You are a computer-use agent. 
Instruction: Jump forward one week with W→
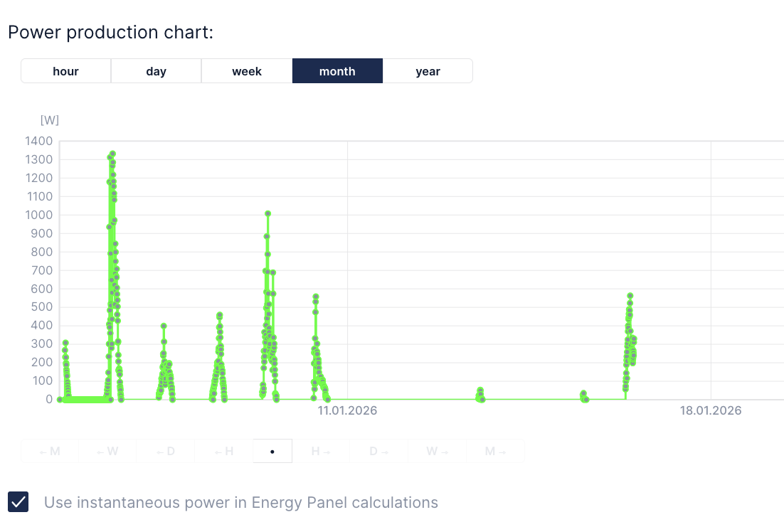coord(437,451)
